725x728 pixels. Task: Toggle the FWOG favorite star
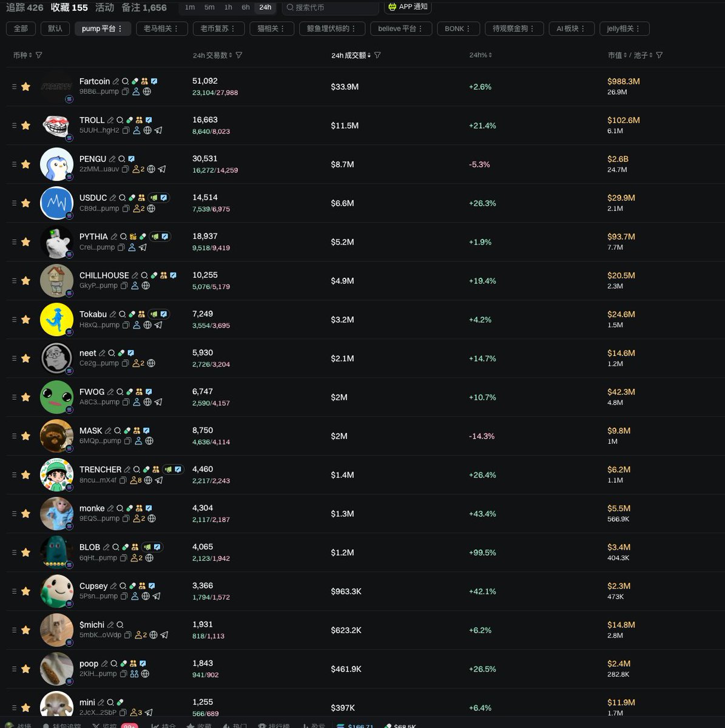point(25,397)
